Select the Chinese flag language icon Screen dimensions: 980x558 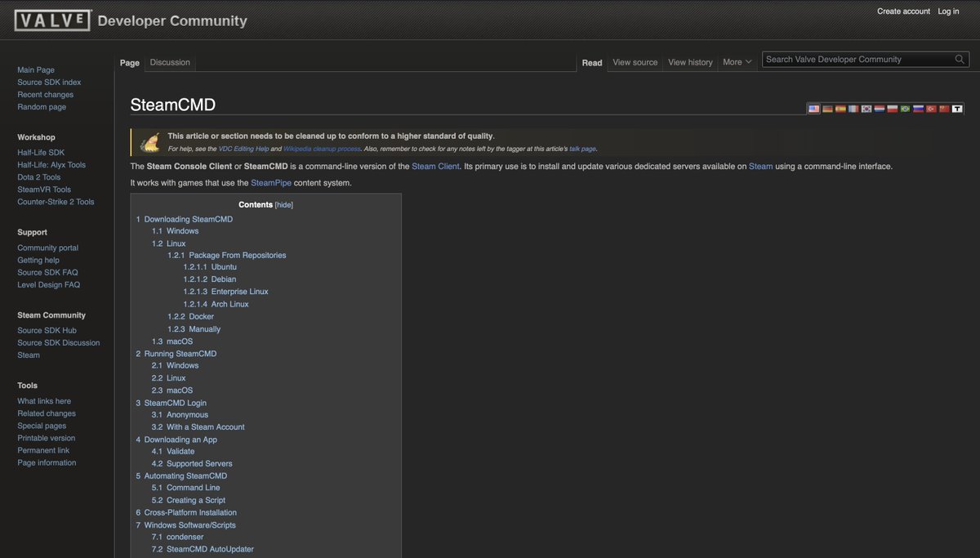[944, 109]
